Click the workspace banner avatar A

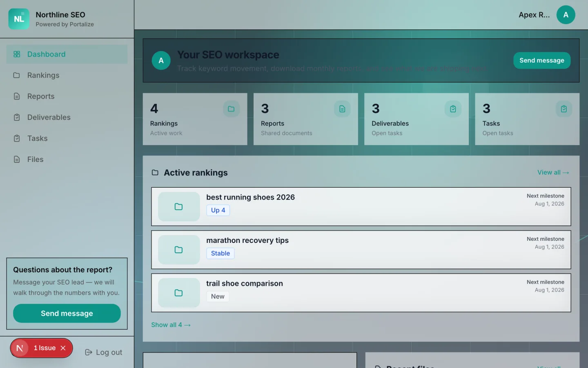pos(161,61)
